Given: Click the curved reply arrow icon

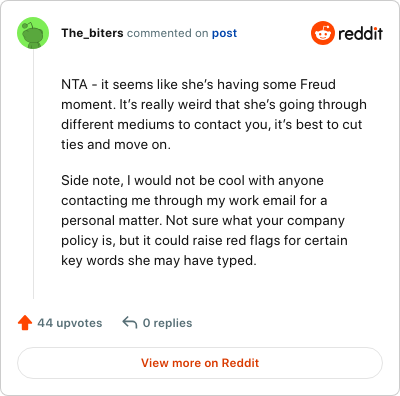Looking at the screenshot, I should coord(130,323).
